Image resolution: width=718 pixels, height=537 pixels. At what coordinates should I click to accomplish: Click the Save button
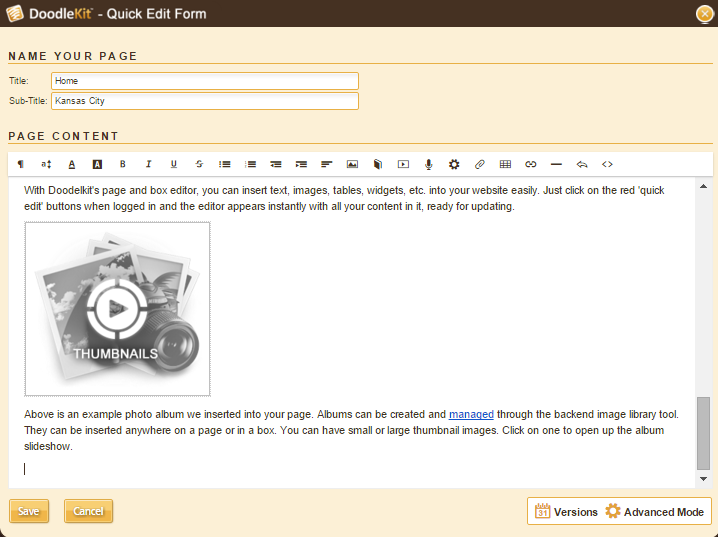(x=29, y=511)
